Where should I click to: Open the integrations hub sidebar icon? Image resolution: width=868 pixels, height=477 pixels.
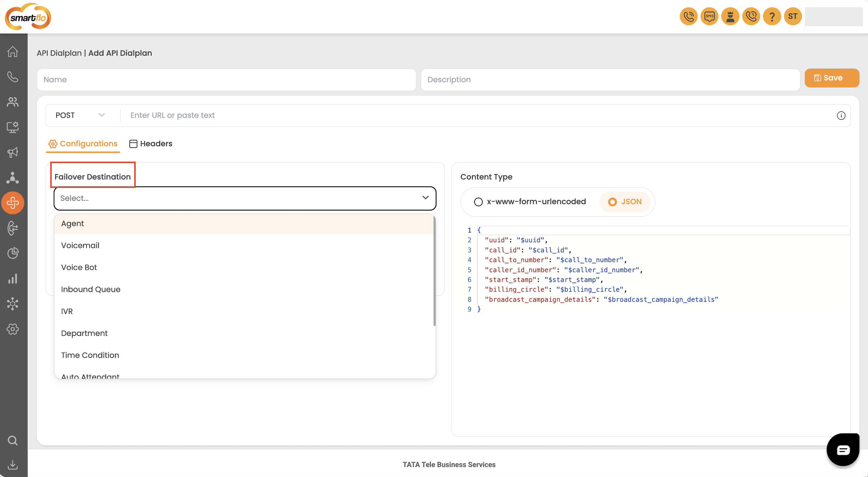click(x=13, y=304)
